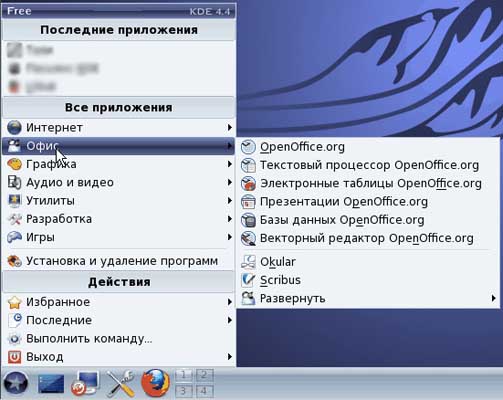Launch Firefox from the panel
The image size is (503, 400).
[x=156, y=383]
